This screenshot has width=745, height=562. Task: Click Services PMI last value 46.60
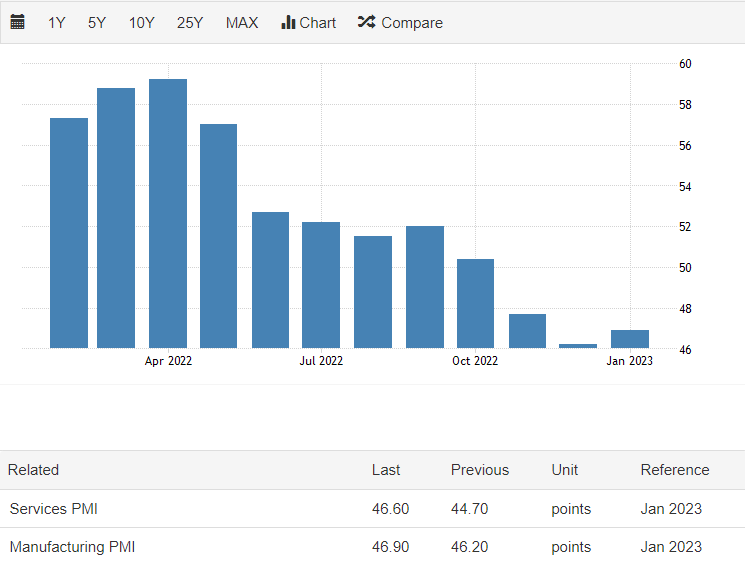[x=391, y=509]
